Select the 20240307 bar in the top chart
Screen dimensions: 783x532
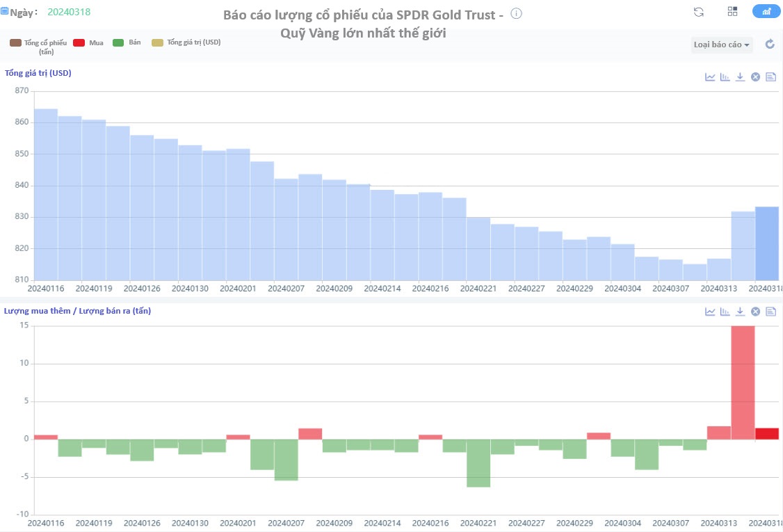click(x=670, y=270)
